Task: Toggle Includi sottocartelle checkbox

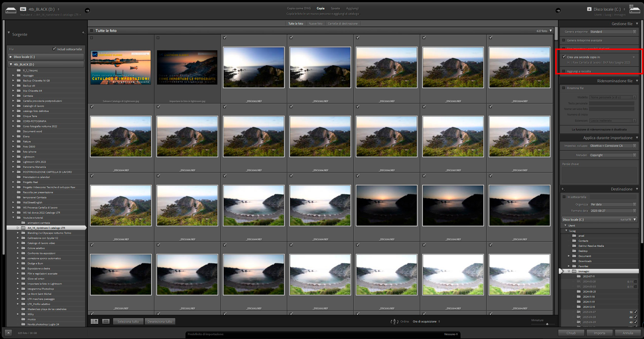Action: tap(54, 49)
